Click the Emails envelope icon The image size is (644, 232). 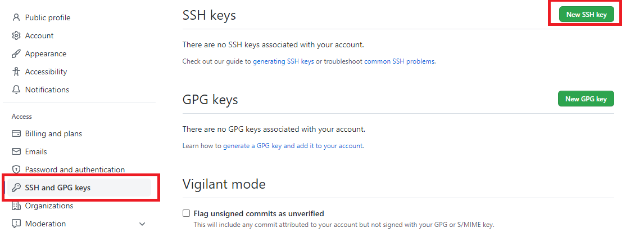point(16,152)
